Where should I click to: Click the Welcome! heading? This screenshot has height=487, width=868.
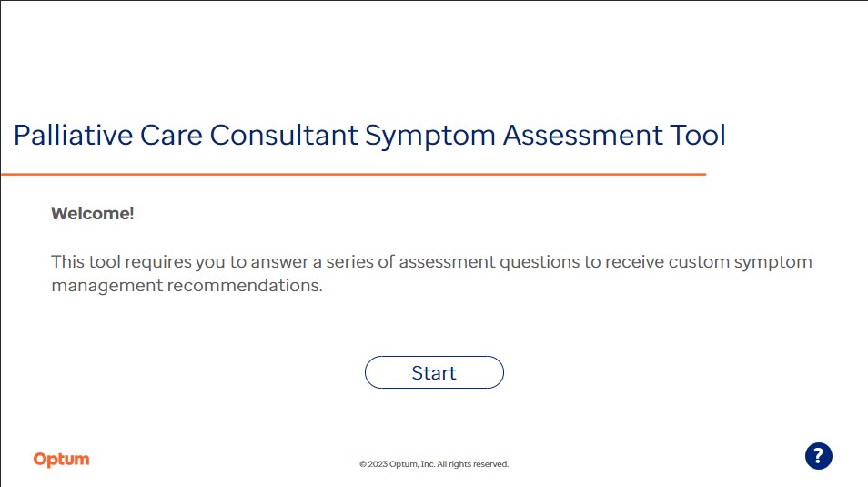point(93,213)
